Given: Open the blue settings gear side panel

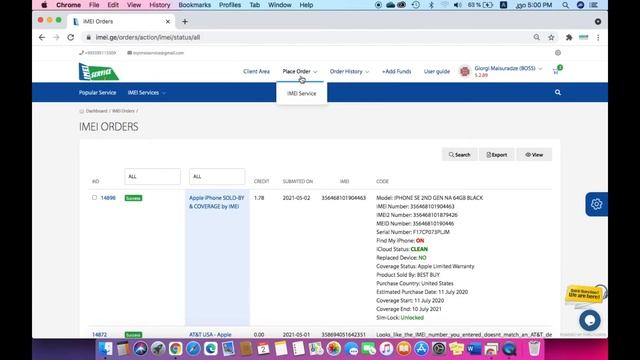Looking at the screenshot, I should pyautogui.click(x=596, y=204).
